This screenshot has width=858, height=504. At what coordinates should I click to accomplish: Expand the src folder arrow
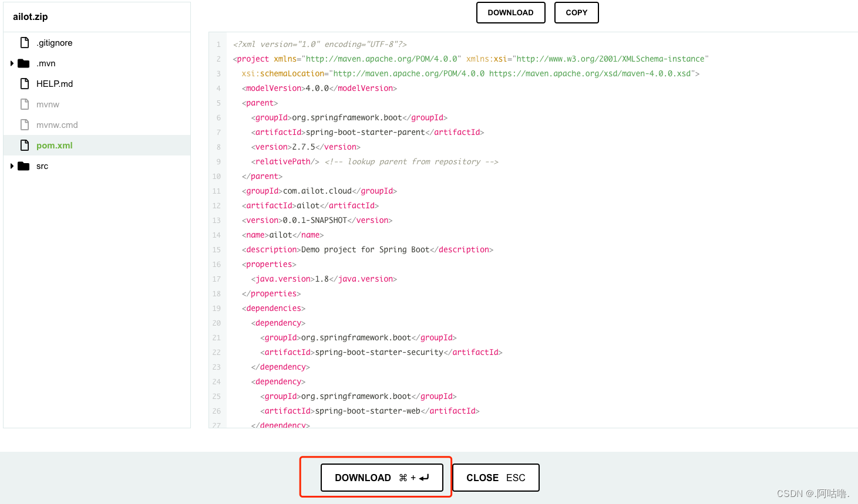[12, 166]
